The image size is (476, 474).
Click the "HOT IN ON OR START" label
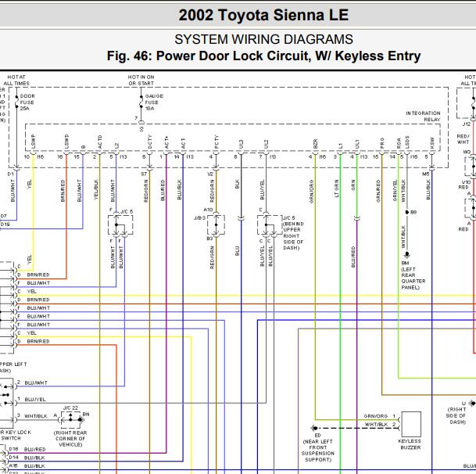[x=141, y=81]
